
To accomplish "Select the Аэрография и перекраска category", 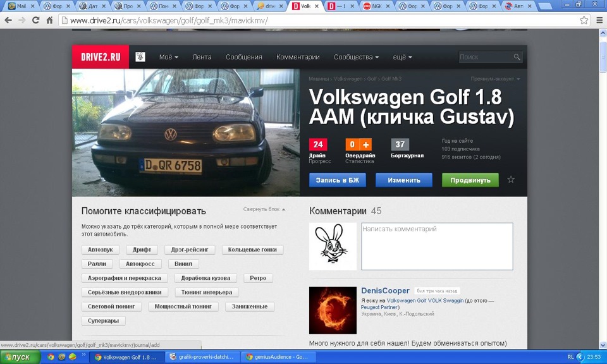I will [125, 278].
